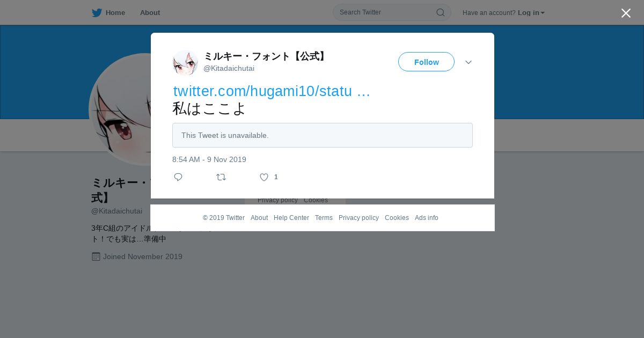
Task: Open the tweet's more options chevron
Action: coord(469,62)
